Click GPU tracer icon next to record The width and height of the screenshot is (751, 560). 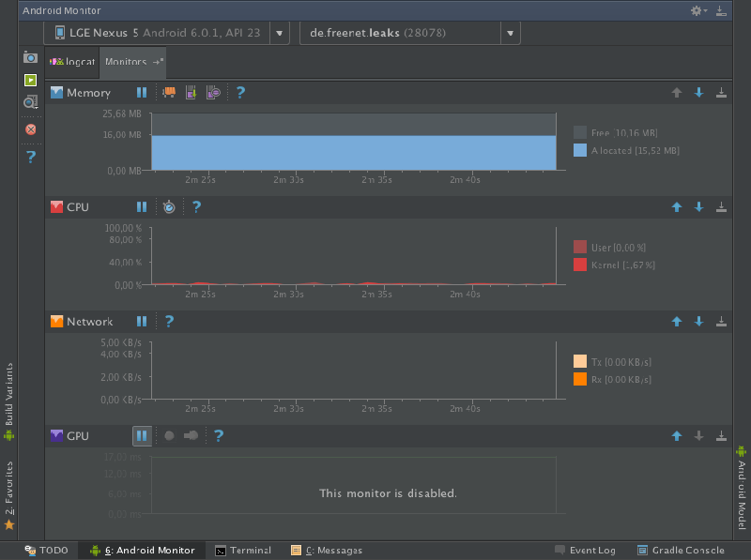pos(192,435)
